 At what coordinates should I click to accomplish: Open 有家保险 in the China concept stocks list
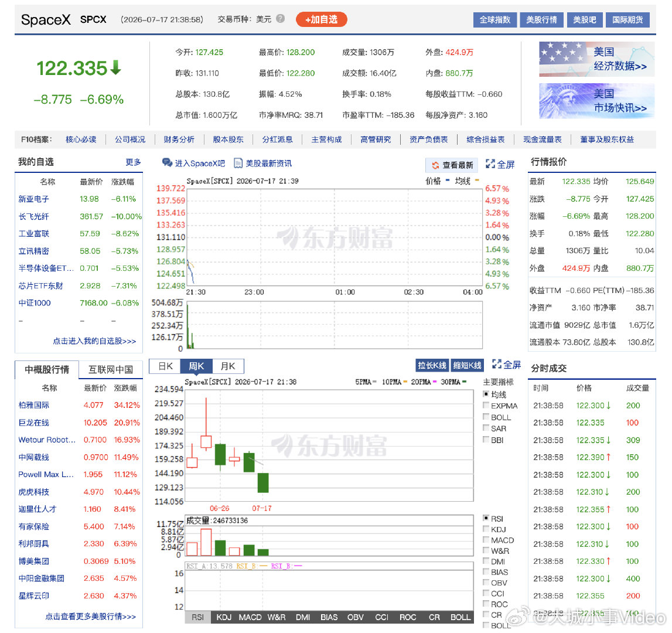click(x=34, y=526)
